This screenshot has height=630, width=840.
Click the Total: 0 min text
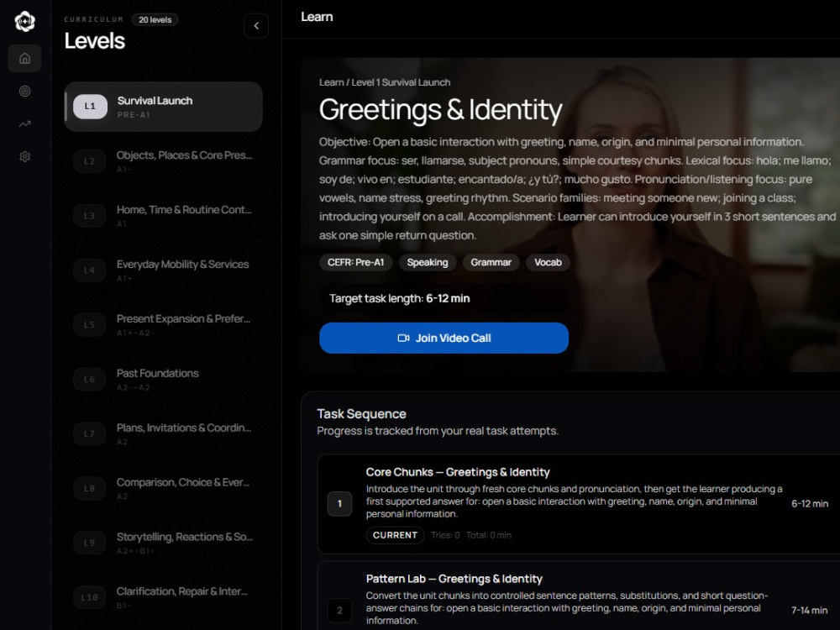pyautogui.click(x=489, y=535)
